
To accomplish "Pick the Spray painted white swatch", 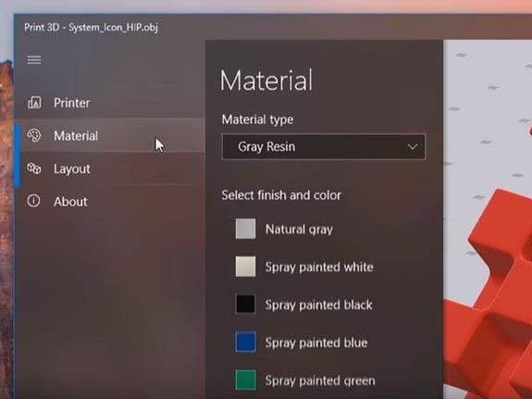I will (x=245, y=267).
